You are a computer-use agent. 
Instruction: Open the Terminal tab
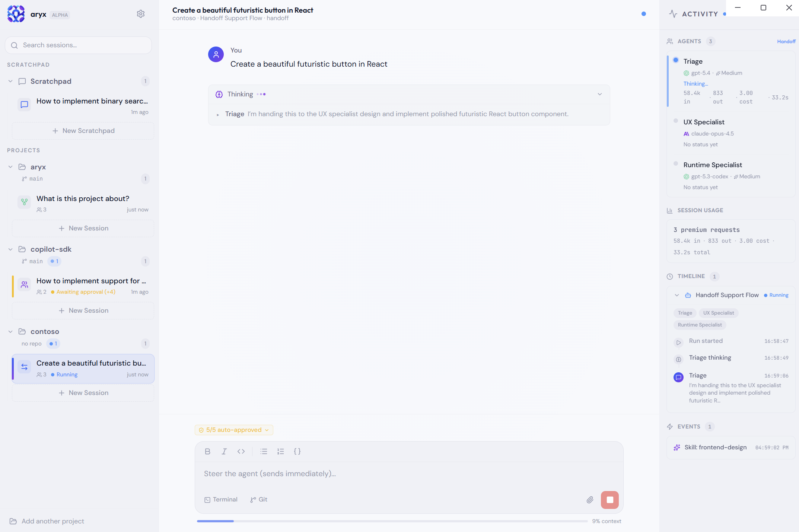[221, 500]
